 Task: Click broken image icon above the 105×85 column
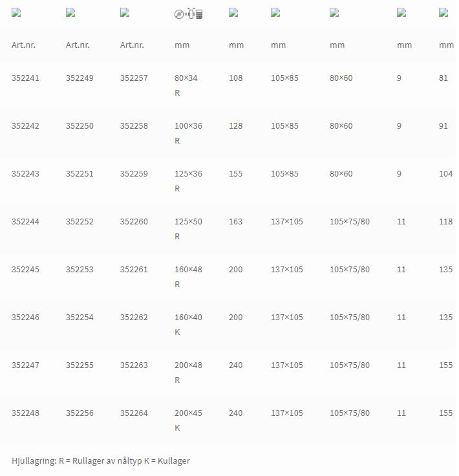click(275, 13)
